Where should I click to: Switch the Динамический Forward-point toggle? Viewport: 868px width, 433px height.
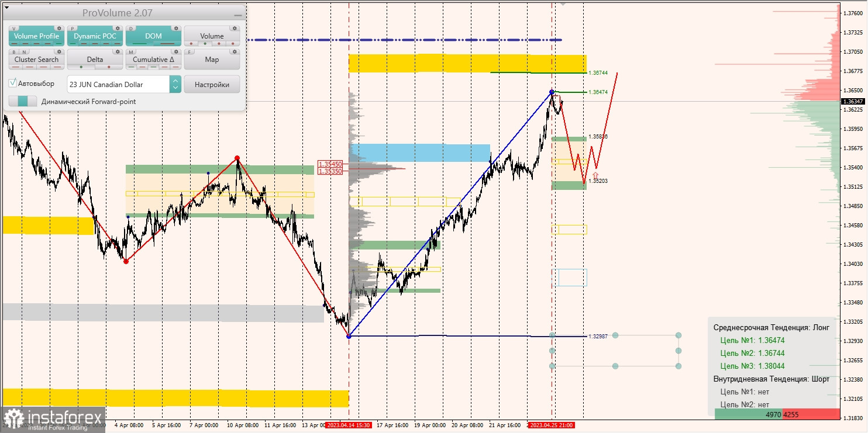23,102
